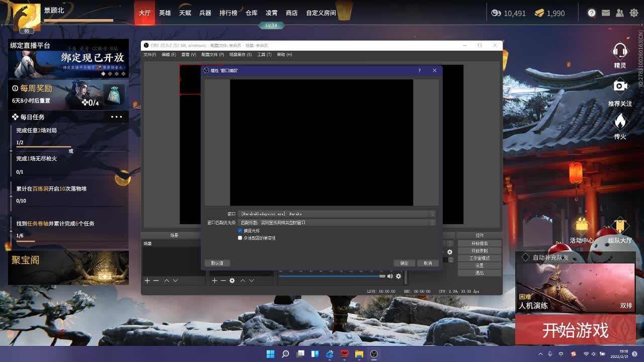Click 设置 button in OBS controls

click(x=479, y=265)
